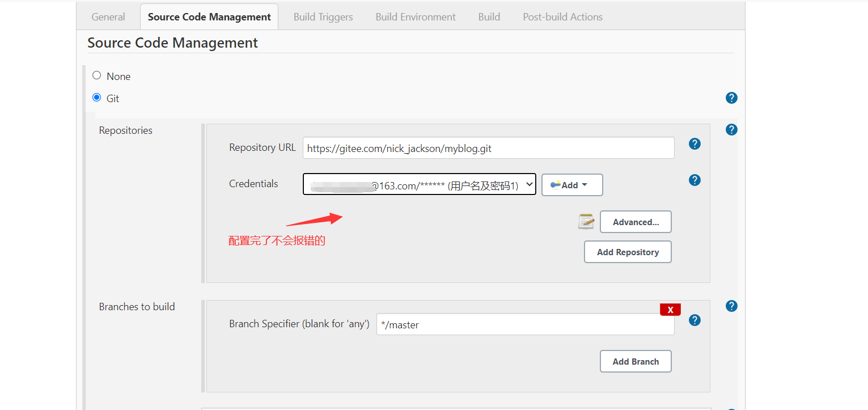The height and width of the screenshot is (410, 868).
Task: Click the Branch Specifier (blank for 'any') label
Action: pos(299,324)
